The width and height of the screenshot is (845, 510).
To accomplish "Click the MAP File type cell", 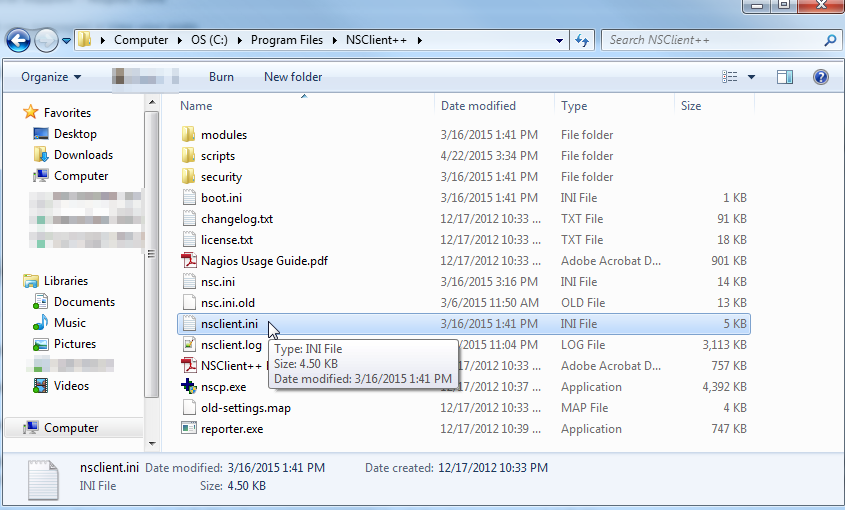I will [584, 408].
